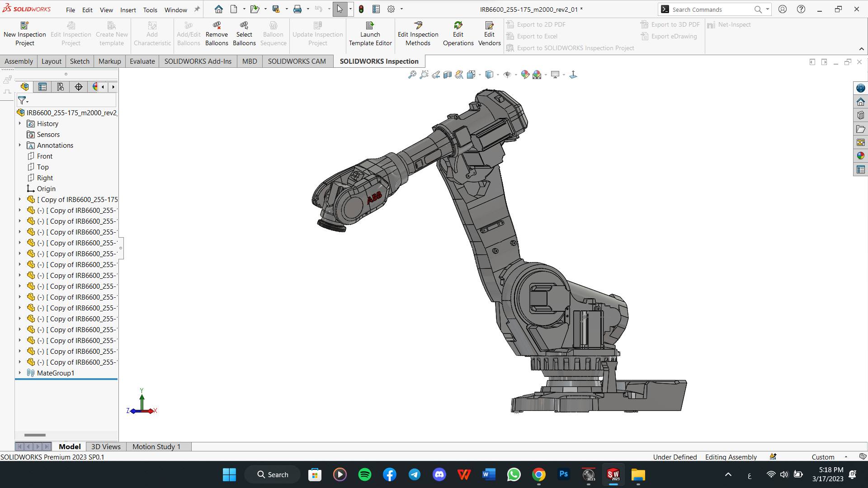Open the Options gear dropdown arrow
This screenshot has height=488, width=868.
[401, 9]
